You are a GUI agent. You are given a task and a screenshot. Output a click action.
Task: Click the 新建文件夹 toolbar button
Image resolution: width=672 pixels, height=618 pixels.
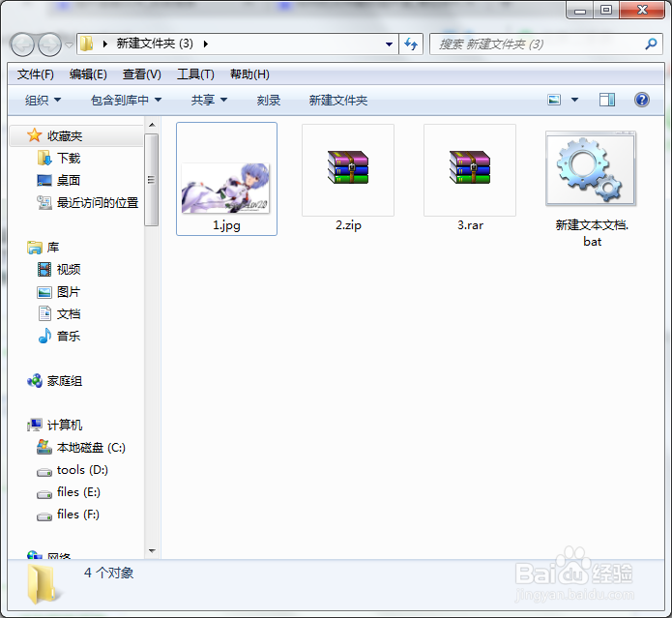338,101
